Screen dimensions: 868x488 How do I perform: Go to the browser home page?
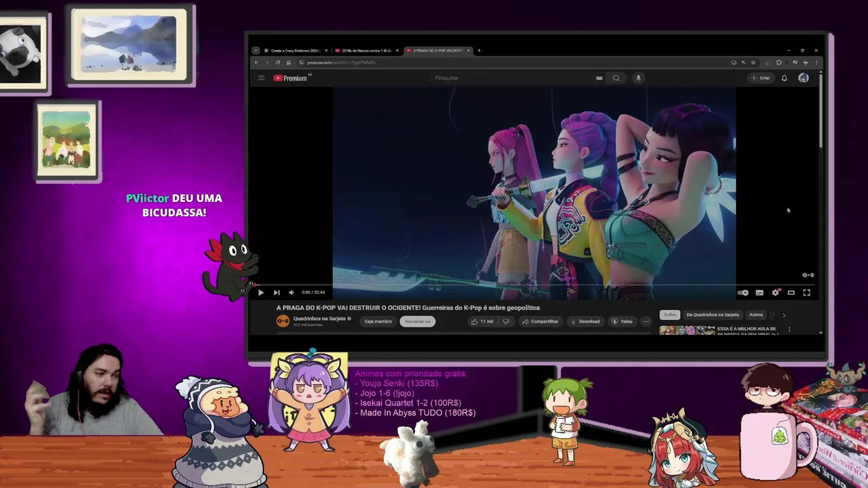[x=288, y=62]
